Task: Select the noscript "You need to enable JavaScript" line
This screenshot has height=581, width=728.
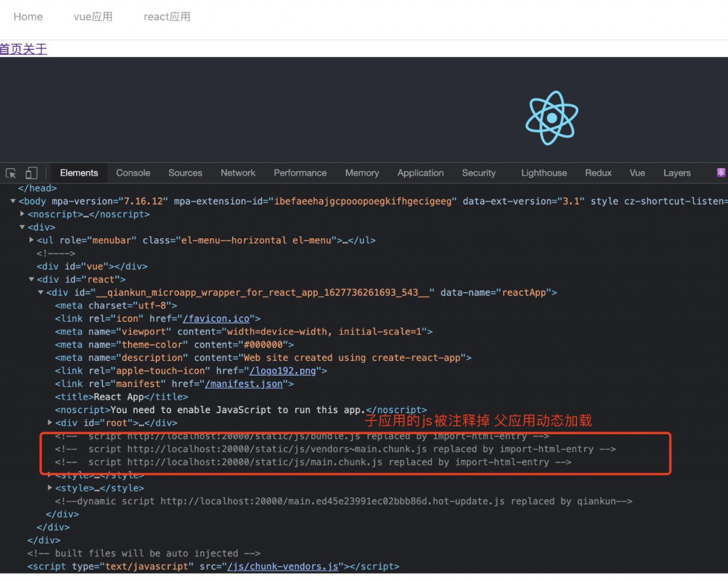Action: click(241, 410)
